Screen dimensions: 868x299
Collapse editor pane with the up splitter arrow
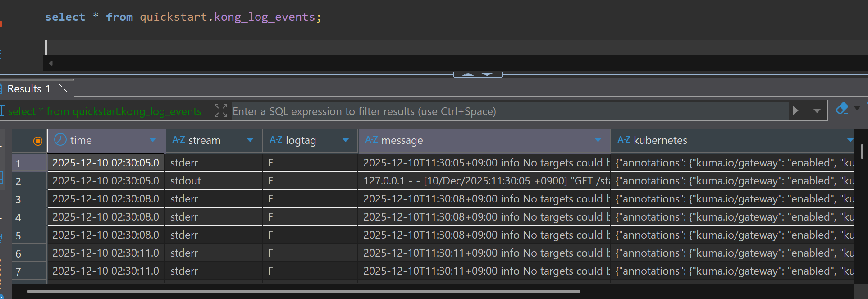pos(468,74)
